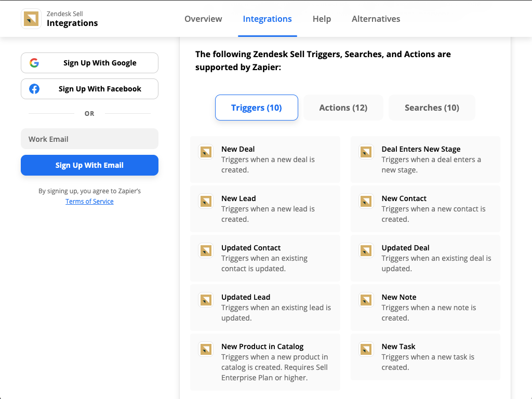Click the Zendesk Sell logo in header
The image size is (532, 399).
31,19
